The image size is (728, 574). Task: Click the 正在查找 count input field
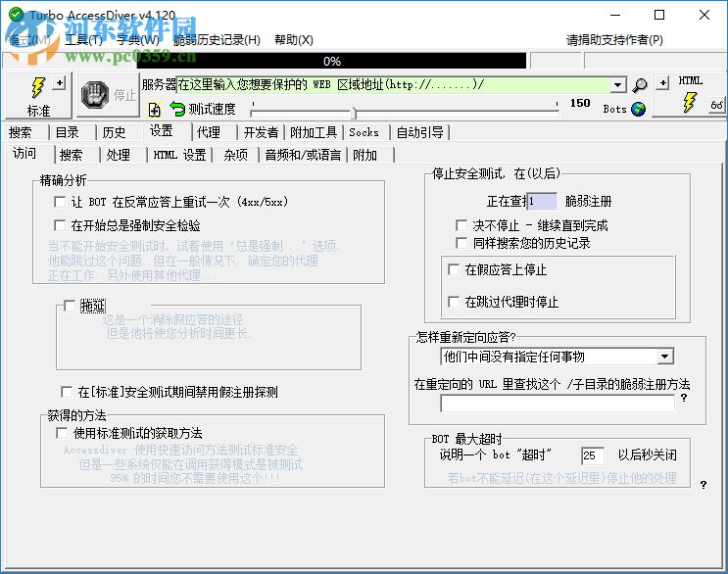(542, 202)
